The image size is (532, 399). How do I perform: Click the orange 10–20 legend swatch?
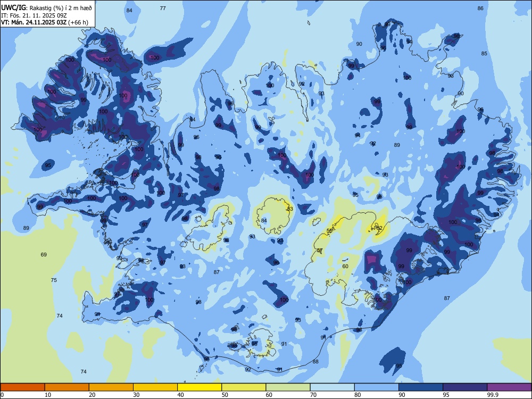click(x=67, y=387)
